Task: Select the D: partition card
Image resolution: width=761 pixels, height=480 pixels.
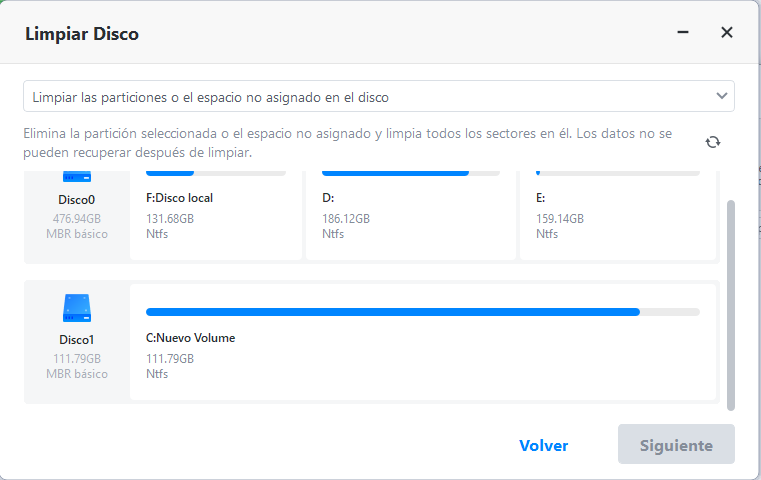Action: coord(410,215)
